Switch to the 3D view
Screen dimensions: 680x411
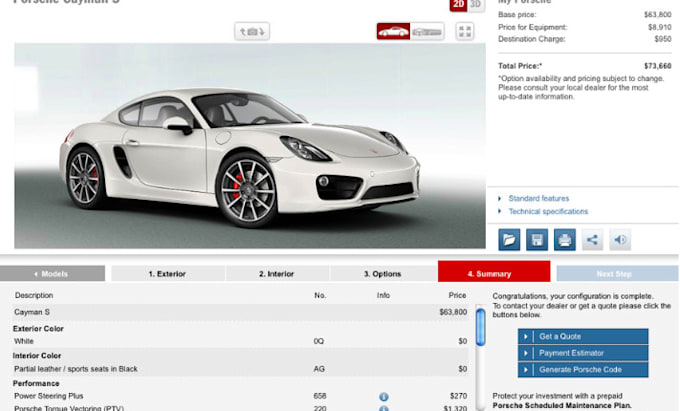click(x=476, y=5)
